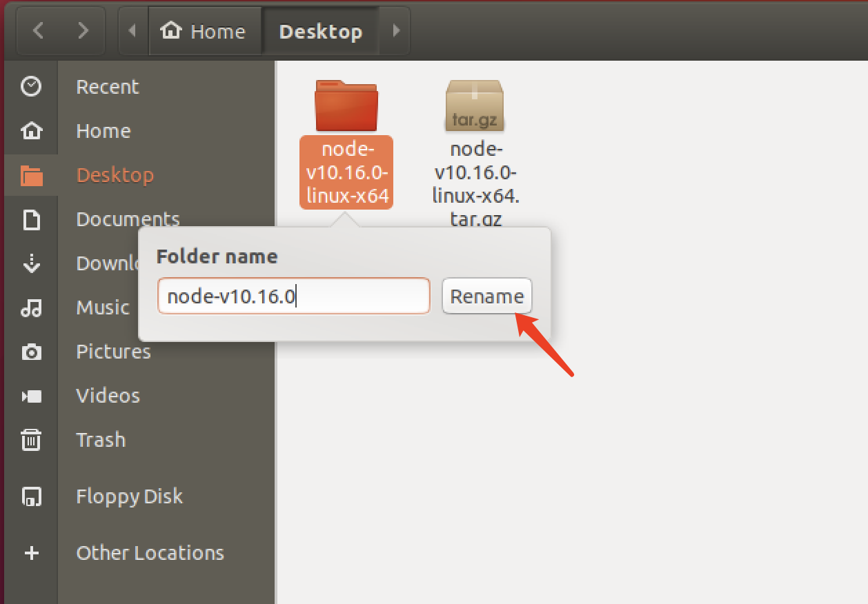The height and width of the screenshot is (604, 868).
Task: Click the Floppy Disk drive icon
Action: click(30, 496)
